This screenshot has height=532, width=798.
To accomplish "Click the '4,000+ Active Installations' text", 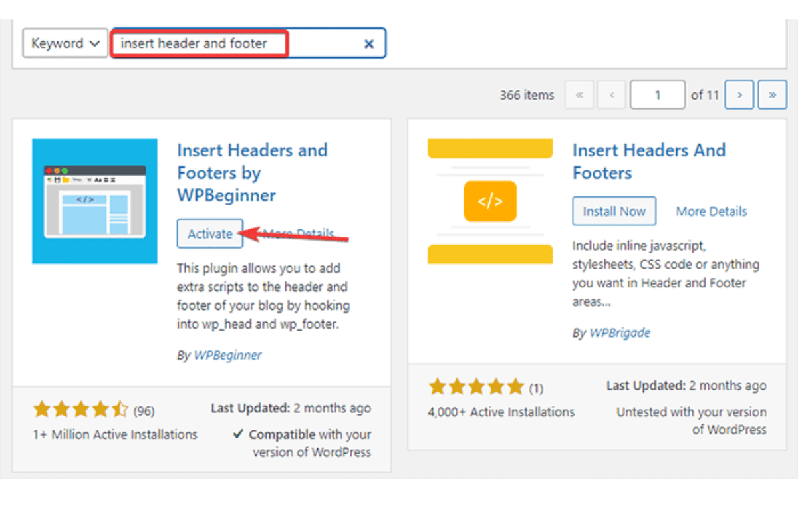I will tap(501, 412).
